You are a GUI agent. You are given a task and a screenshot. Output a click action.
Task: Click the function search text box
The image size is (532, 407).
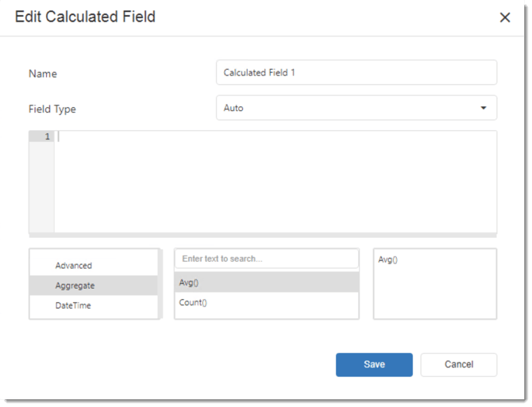267,259
